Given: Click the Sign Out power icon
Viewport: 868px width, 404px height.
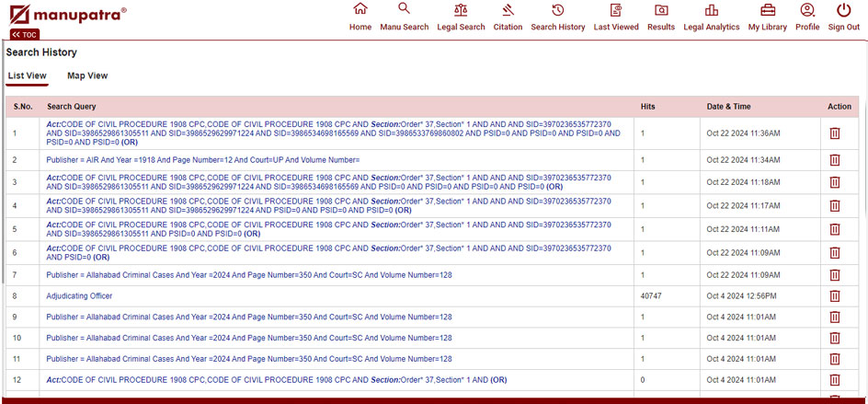Looking at the screenshot, I should 843,10.
